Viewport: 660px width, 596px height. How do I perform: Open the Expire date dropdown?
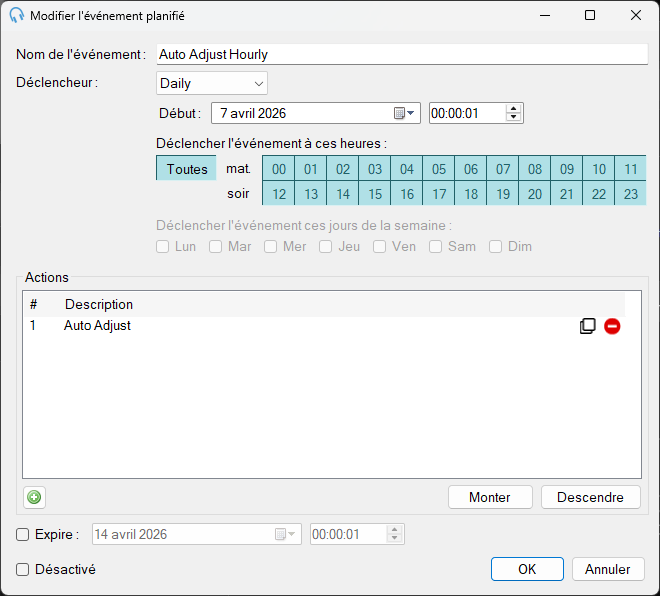(x=285, y=535)
